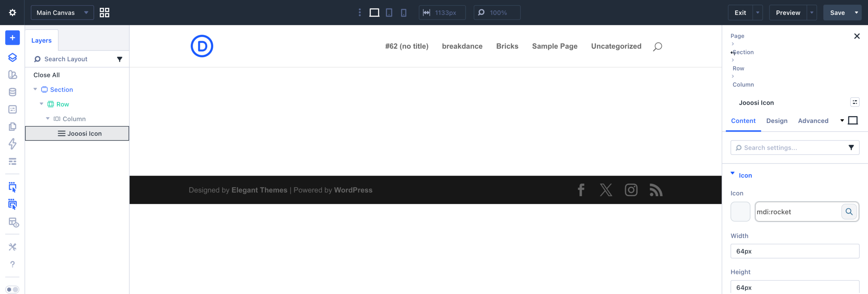Switch to tablet view icon

pyautogui.click(x=389, y=13)
